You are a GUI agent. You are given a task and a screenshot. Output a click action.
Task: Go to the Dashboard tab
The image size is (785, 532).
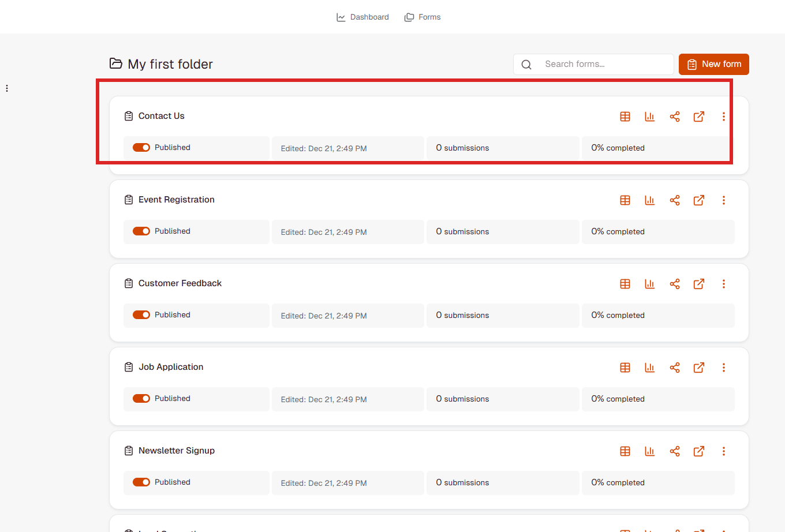[x=362, y=17]
